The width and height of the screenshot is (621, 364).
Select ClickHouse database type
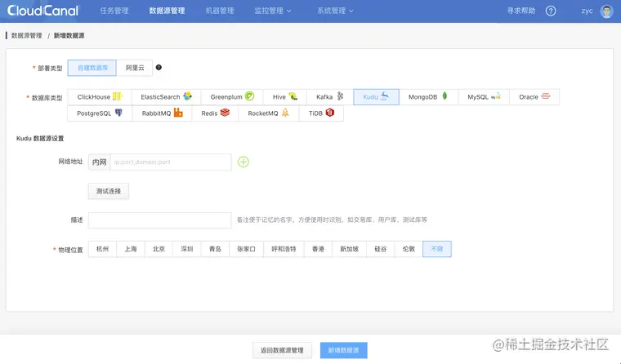click(x=100, y=97)
